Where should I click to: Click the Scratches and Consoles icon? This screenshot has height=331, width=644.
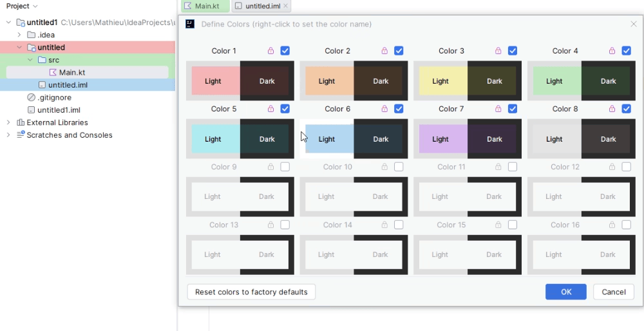coord(21,135)
